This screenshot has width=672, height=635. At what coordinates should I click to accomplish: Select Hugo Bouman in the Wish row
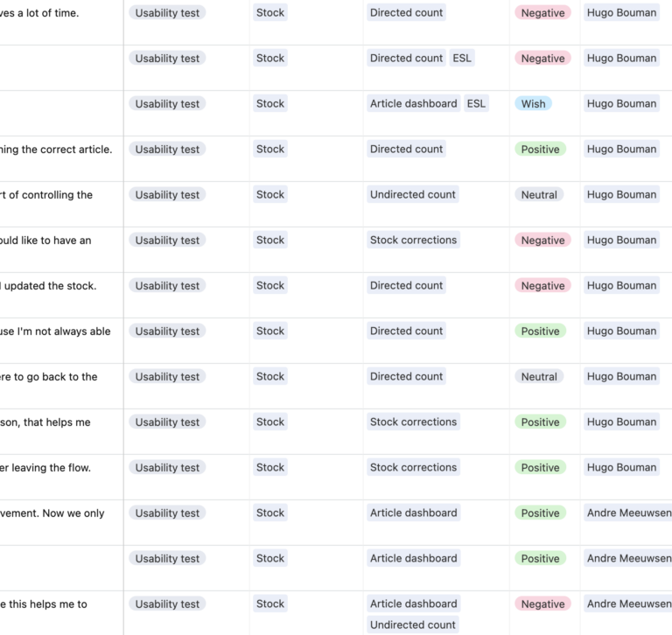(x=621, y=104)
